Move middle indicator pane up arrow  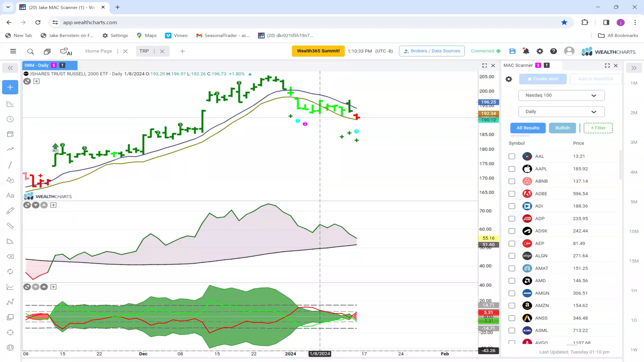click(x=44, y=205)
